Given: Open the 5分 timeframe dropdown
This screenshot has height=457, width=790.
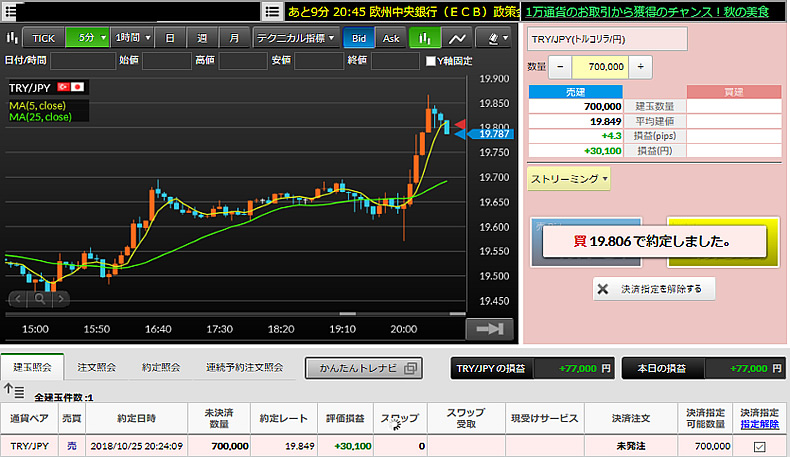Looking at the screenshot, I should [x=87, y=38].
